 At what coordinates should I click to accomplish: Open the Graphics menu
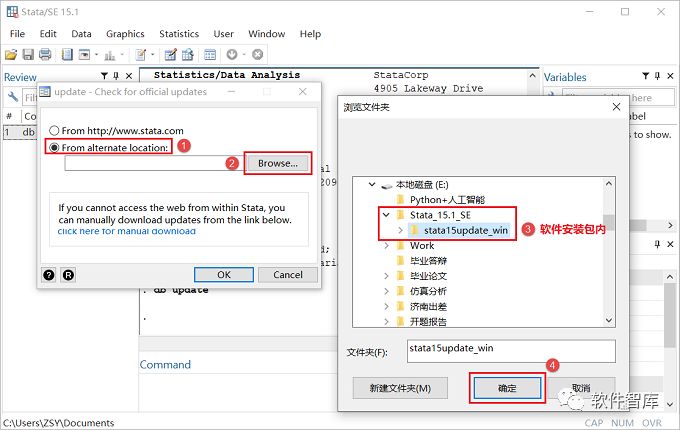pos(125,34)
